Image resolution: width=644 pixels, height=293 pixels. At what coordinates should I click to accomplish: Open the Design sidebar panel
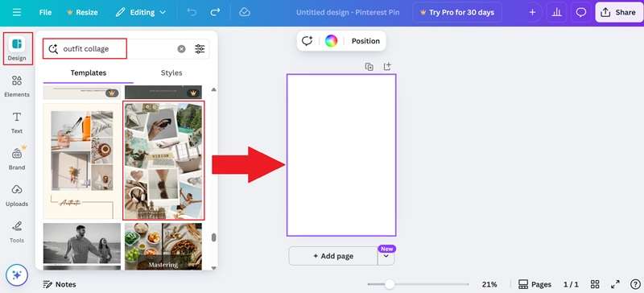(17, 48)
